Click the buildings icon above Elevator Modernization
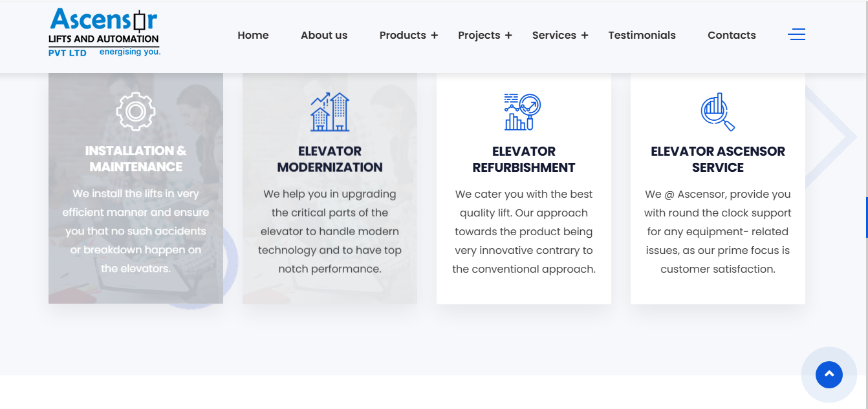The image size is (868, 409). pyautogui.click(x=330, y=112)
